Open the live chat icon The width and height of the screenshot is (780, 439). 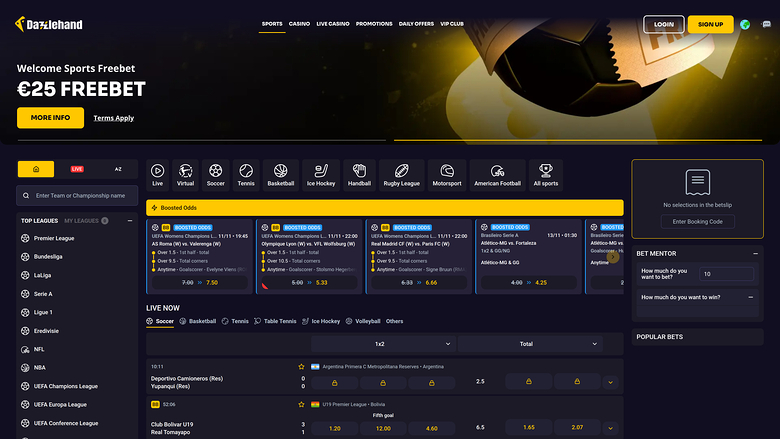click(x=767, y=24)
